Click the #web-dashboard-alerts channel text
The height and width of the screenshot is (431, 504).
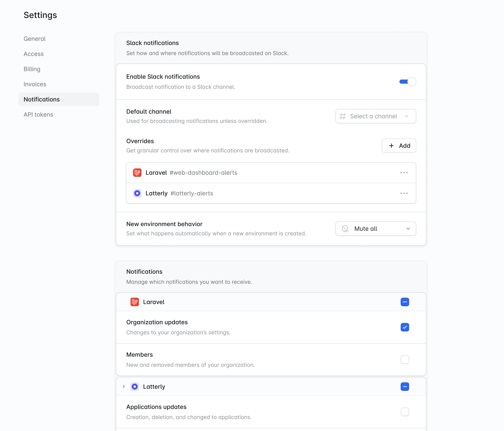203,173
